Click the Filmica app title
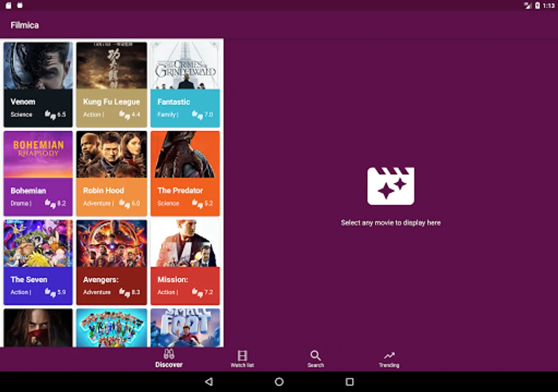This screenshot has width=558, height=392. point(25,25)
